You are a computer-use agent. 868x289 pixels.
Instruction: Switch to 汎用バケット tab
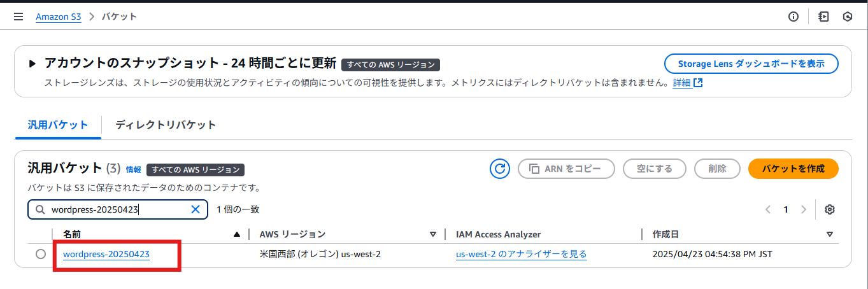point(58,125)
